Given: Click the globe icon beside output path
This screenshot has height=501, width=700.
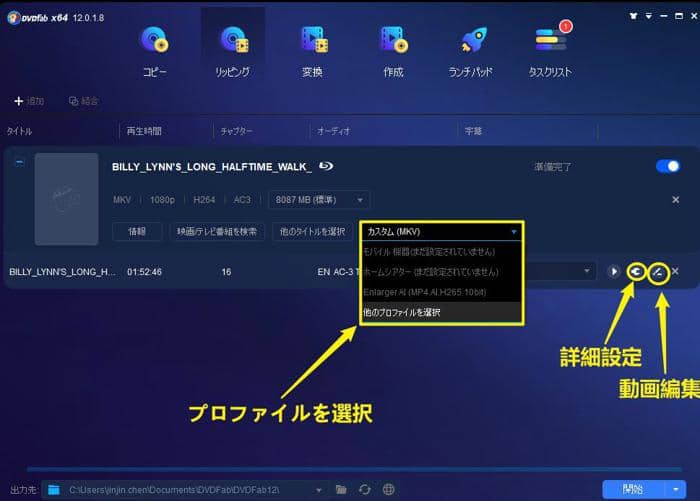Looking at the screenshot, I should pyautogui.click(x=388, y=490).
